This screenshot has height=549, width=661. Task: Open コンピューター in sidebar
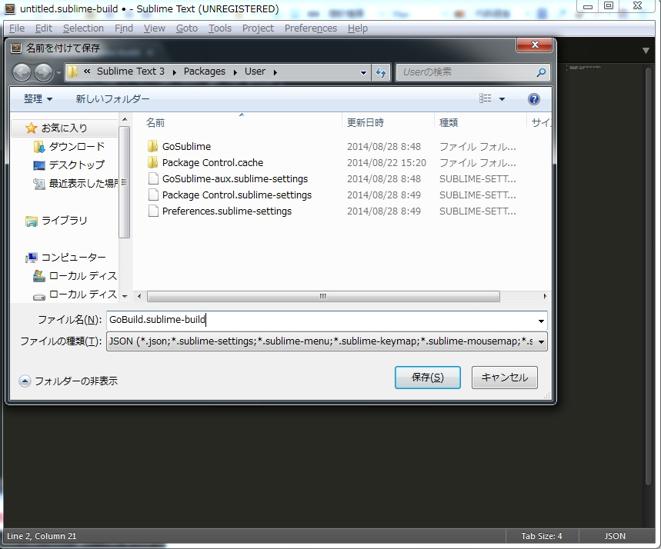tap(65, 257)
